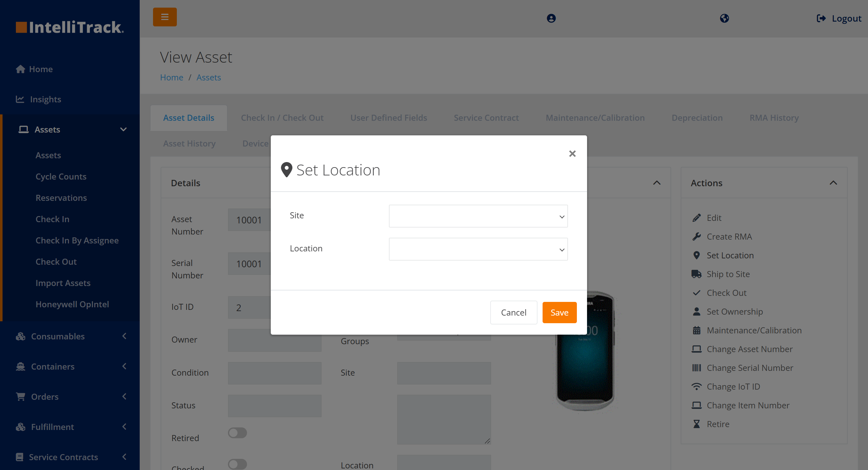This screenshot has width=868, height=470.
Task: Click the Cancel button
Action: click(513, 313)
